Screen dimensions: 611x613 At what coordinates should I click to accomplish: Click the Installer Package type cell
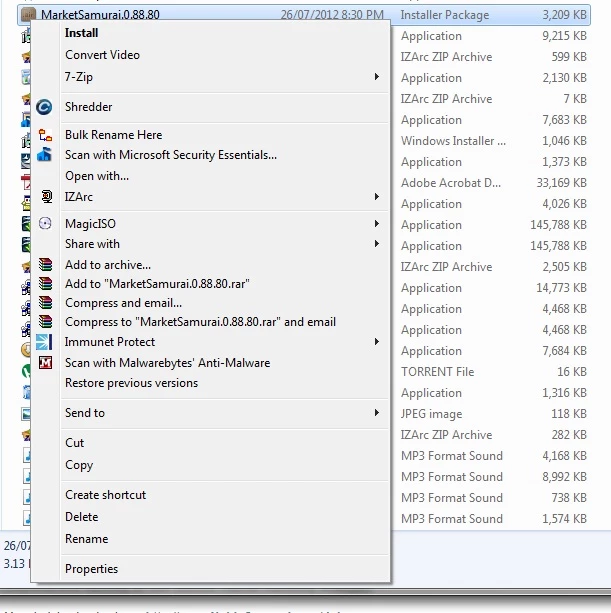pos(445,15)
